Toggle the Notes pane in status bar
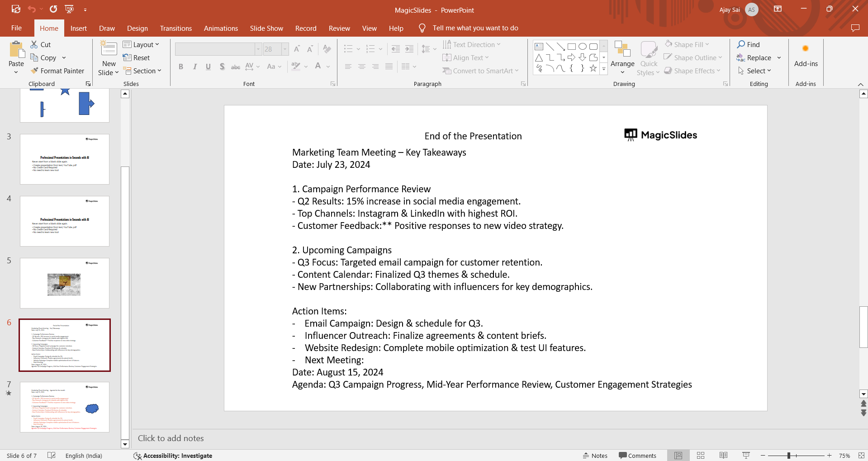 tap(595, 456)
